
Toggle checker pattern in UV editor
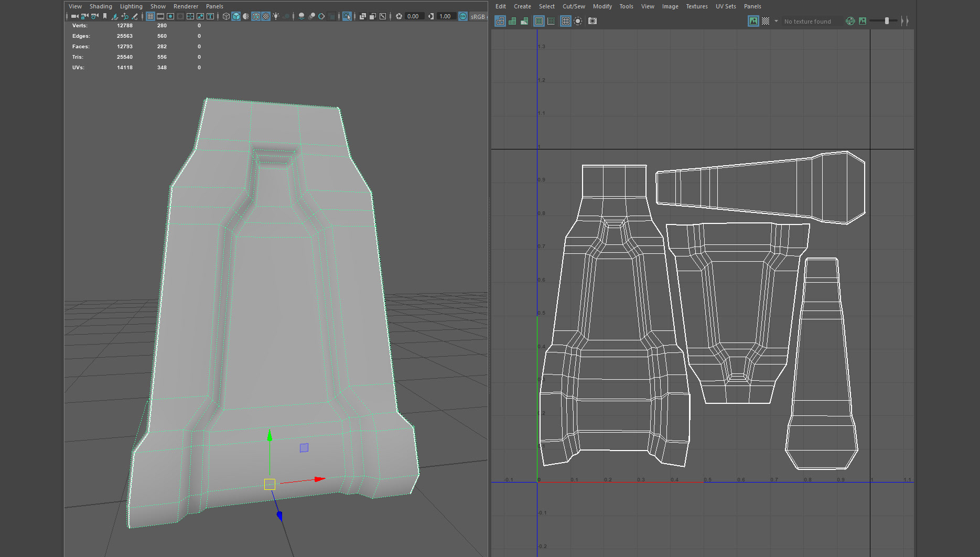[766, 21]
